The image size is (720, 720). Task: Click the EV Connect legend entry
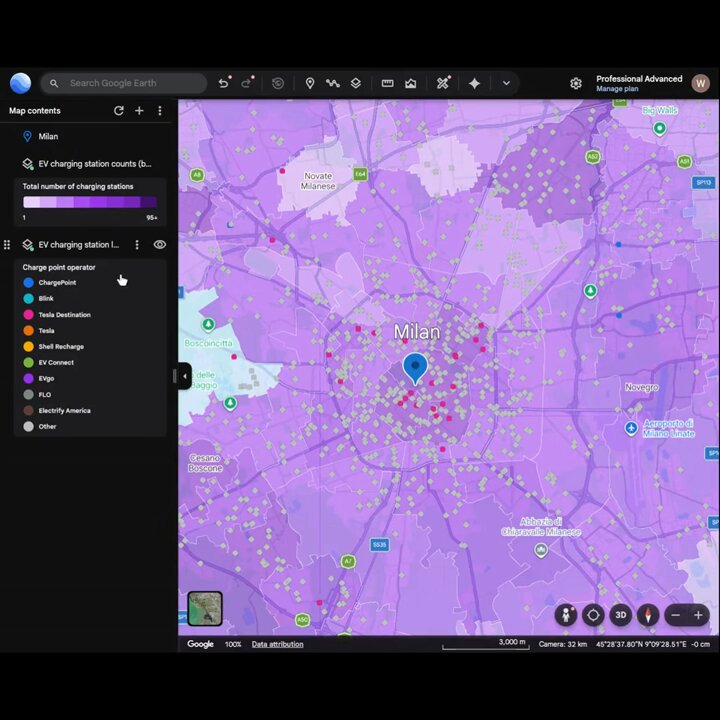(x=48, y=362)
